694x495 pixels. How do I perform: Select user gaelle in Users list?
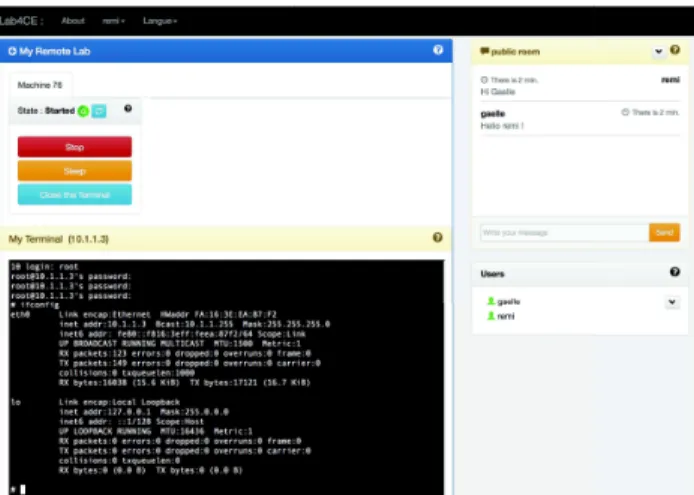(x=509, y=302)
